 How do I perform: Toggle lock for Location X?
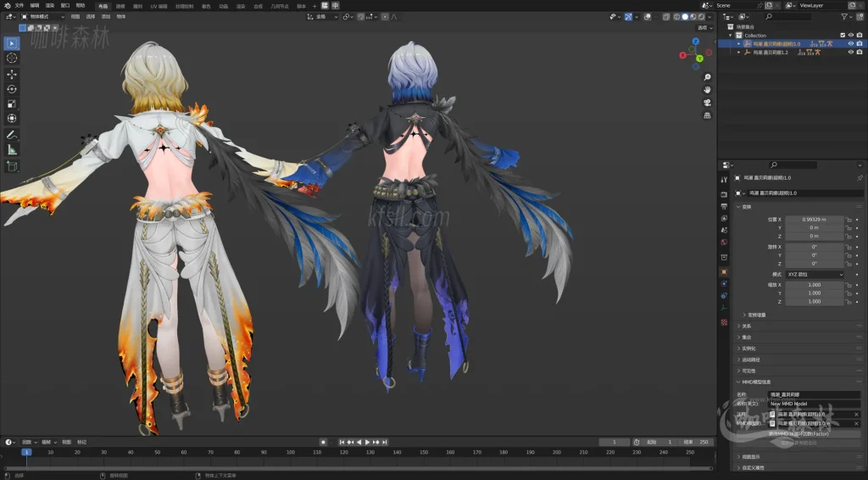(848, 220)
